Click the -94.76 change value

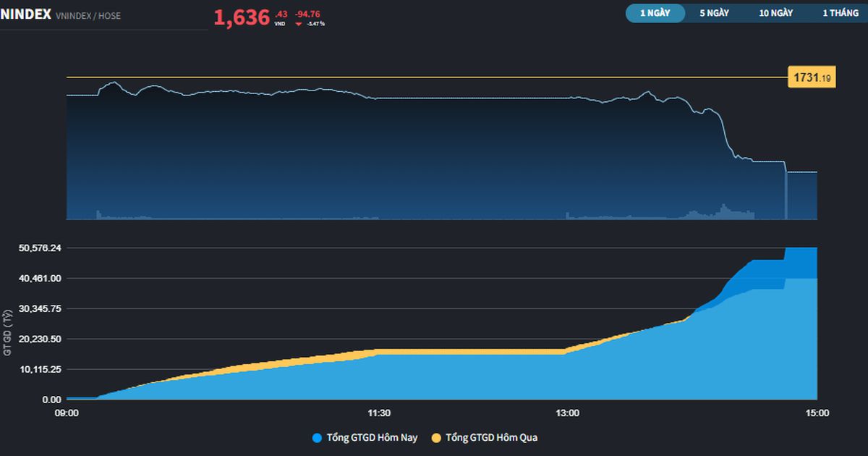(x=307, y=13)
